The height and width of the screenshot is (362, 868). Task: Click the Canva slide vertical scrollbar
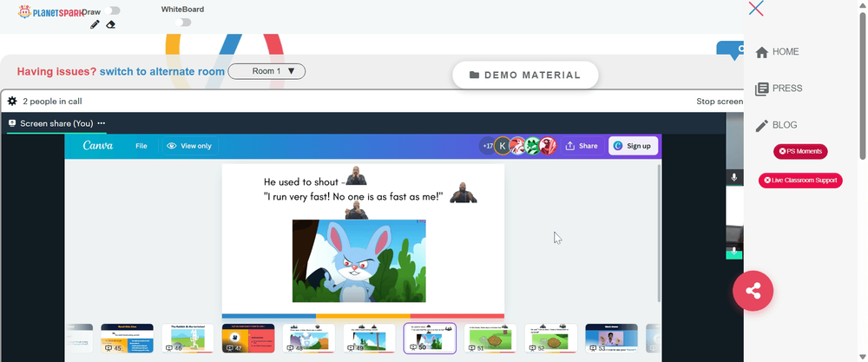(x=658, y=233)
